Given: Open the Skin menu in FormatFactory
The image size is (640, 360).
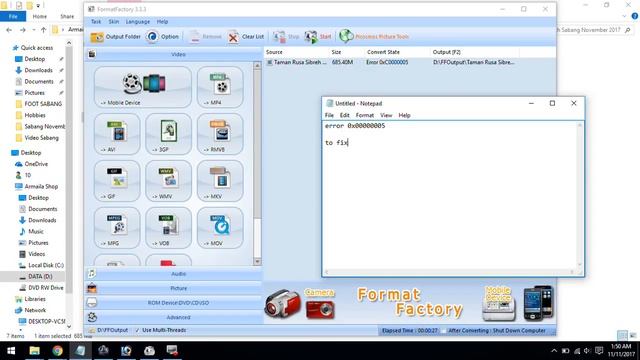Looking at the screenshot, I should 114,22.
